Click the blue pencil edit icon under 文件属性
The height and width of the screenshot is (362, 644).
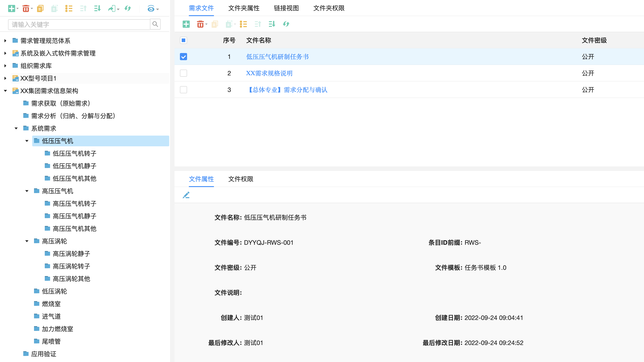coord(186,195)
